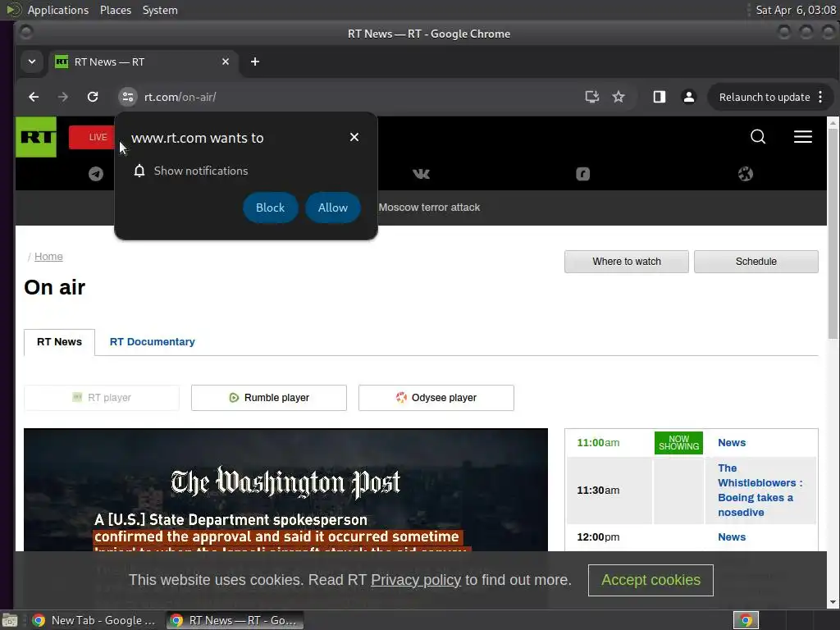Screen dimensions: 840x630
Task: Allow notifications from rt.com
Action: pos(333,208)
